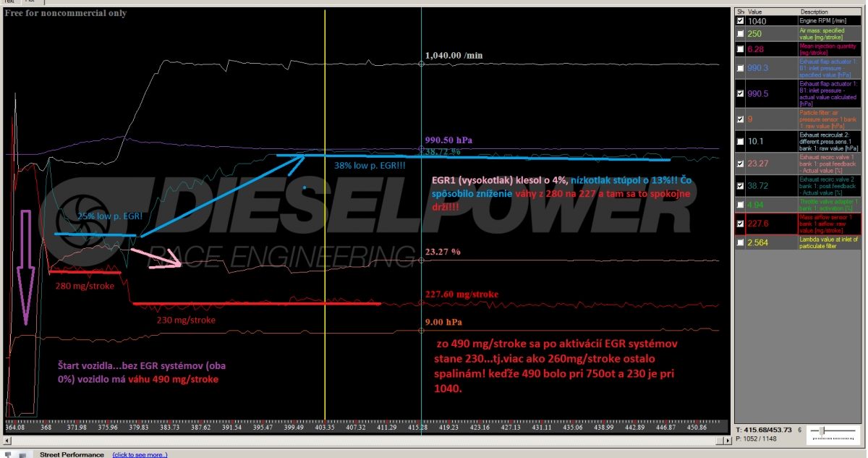Check the Mean injection quantity box
This screenshot has width=868, height=458.
tap(739, 48)
